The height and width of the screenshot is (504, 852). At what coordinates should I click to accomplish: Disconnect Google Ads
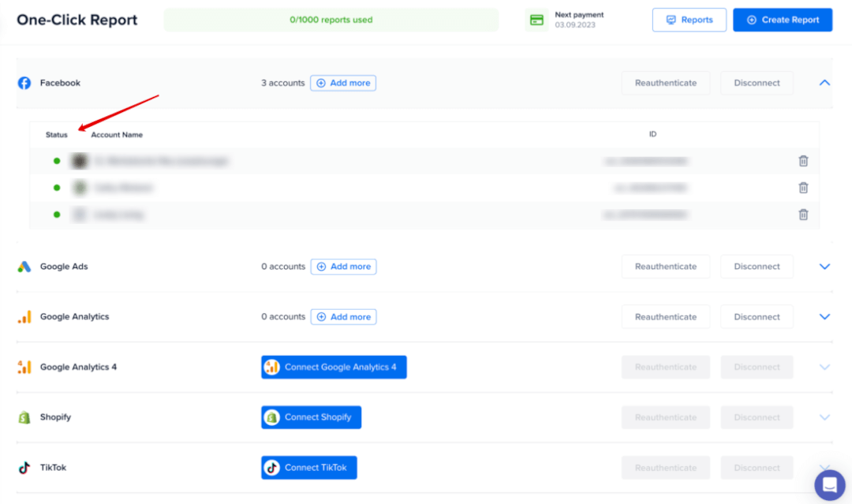tap(757, 267)
